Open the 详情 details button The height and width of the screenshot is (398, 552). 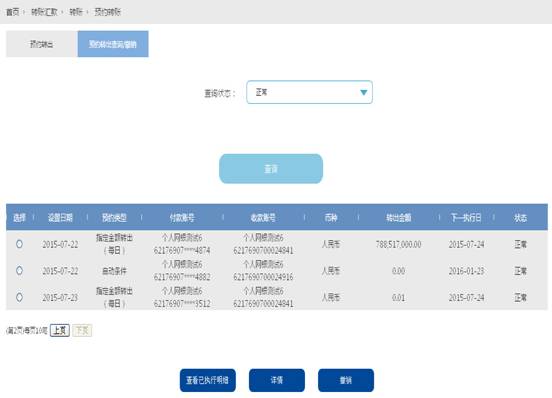277,380
